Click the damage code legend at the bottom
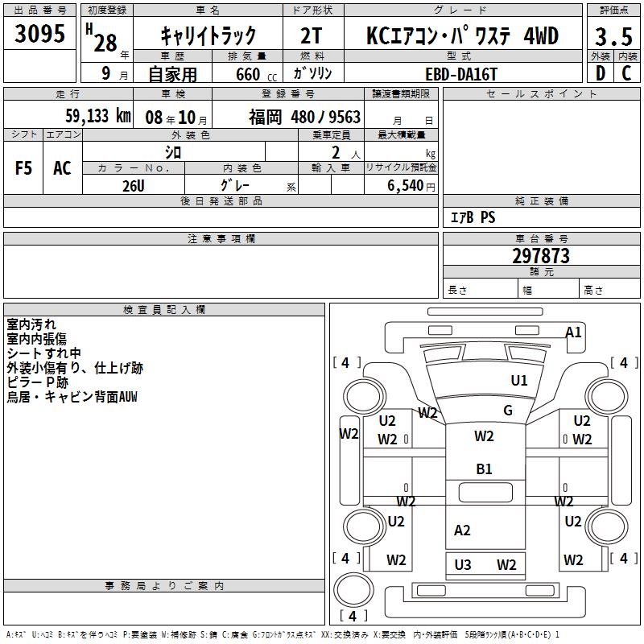Viewport: 644px width, 644px height. [283, 634]
